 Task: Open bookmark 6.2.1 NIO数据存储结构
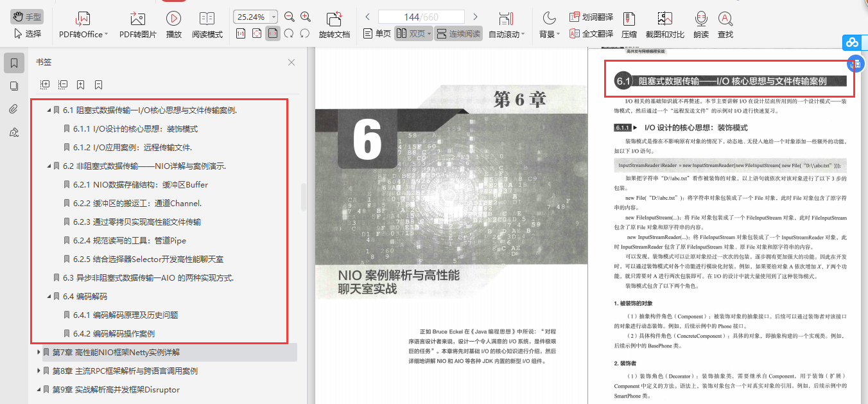(x=141, y=185)
